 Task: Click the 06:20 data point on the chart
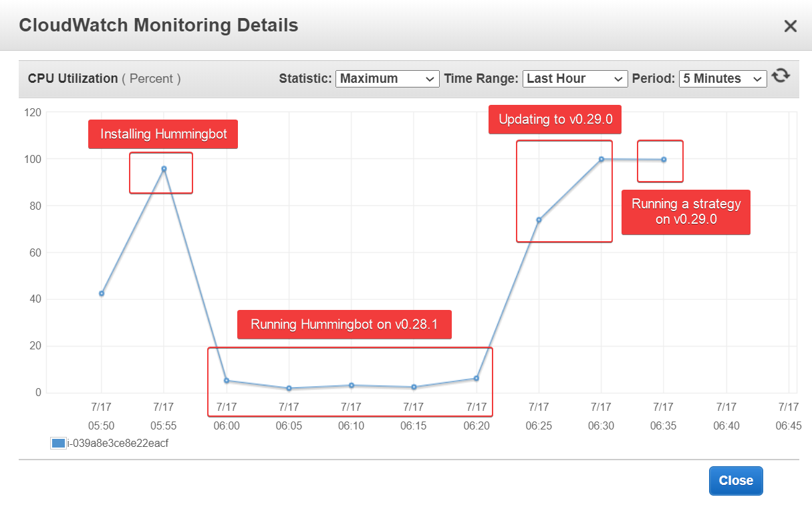[477, 379]
